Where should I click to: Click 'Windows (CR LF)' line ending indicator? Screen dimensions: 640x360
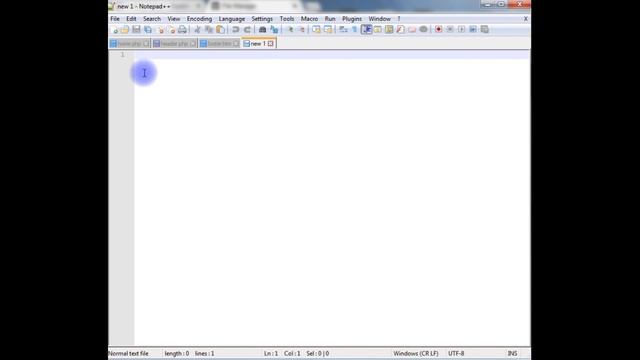(x=416, y=353)
